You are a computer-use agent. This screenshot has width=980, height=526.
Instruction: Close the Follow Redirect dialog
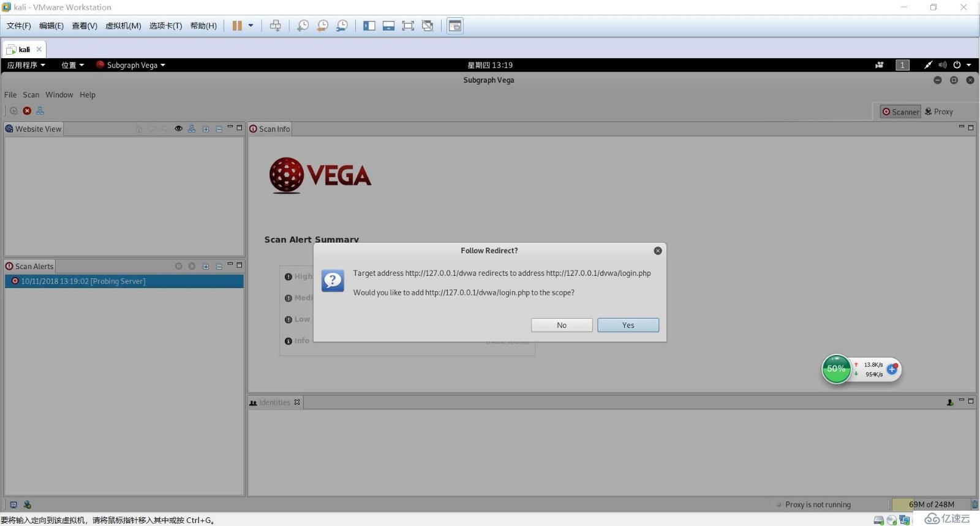[x=658, y=251]
